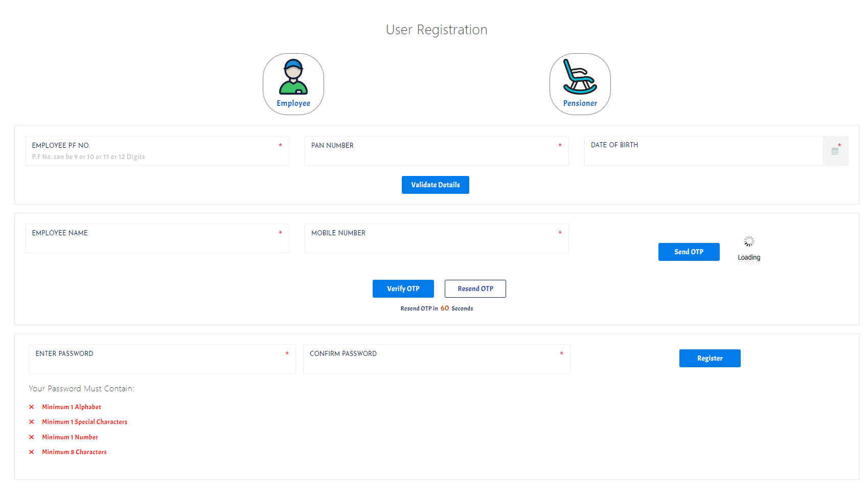
Task: Click the Date of Birth input field
Action: [704, 151]
